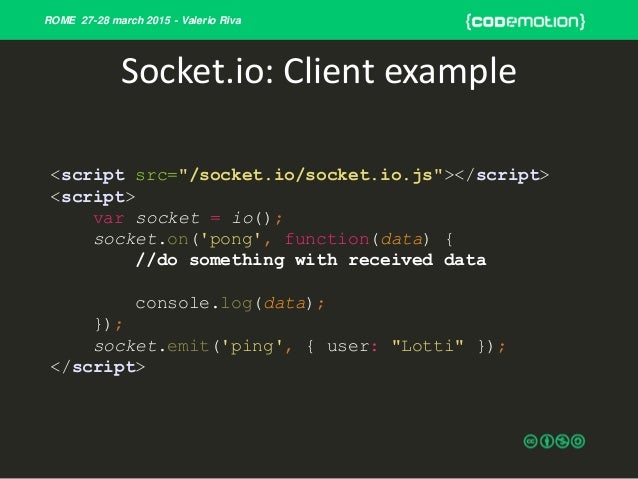638x479 pixels.
Task: Click the socket.on('pong' code line
Action: click(x=273, y=239)
